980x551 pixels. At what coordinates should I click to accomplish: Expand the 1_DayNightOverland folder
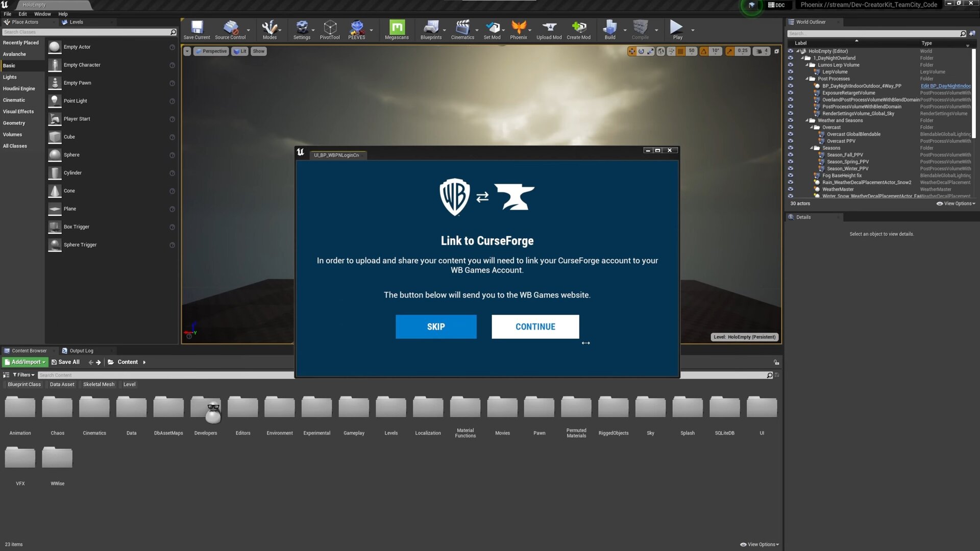point(804,58)
